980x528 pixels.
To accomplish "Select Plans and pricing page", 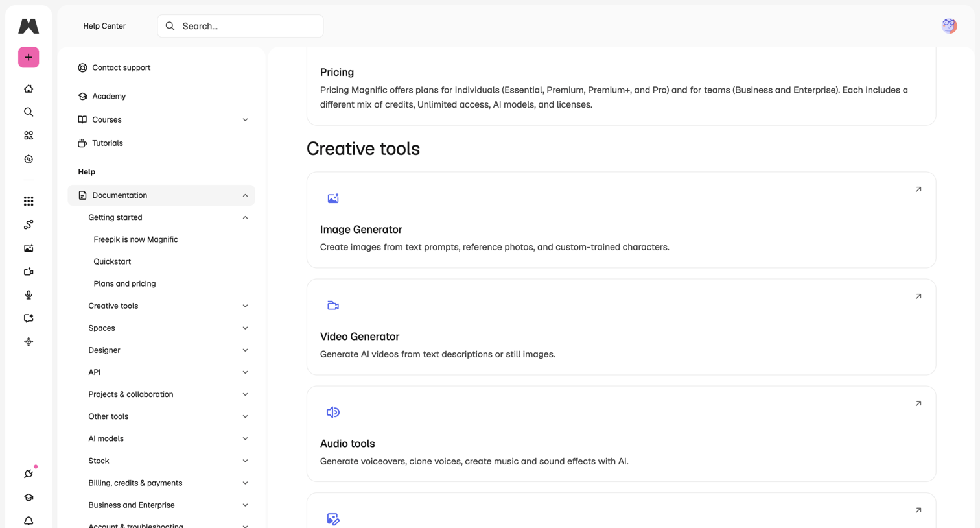I will click(124, 283).
